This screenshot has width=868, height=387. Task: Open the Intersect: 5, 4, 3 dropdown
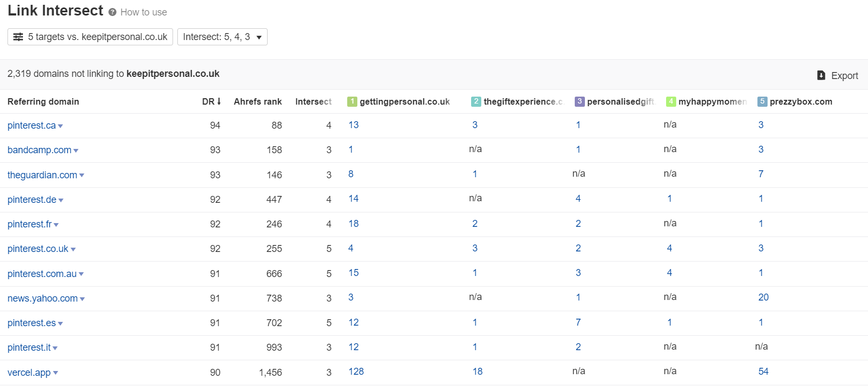tap(222, 37)
